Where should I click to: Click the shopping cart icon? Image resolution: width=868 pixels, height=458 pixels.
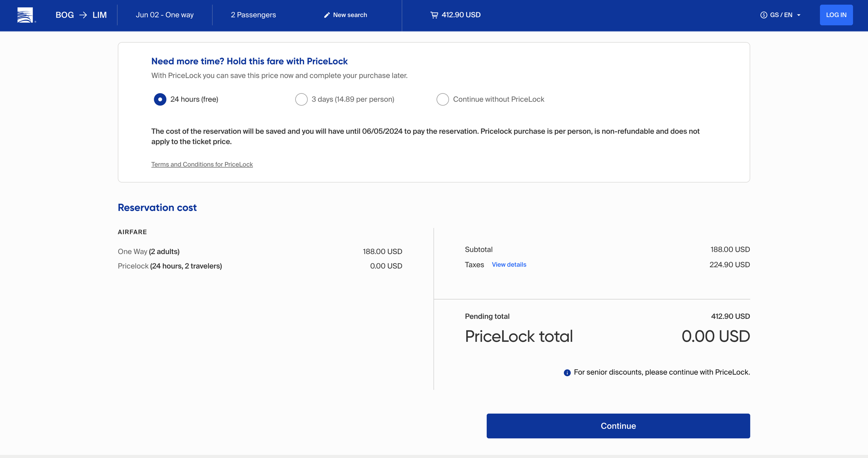pos(434,15)
